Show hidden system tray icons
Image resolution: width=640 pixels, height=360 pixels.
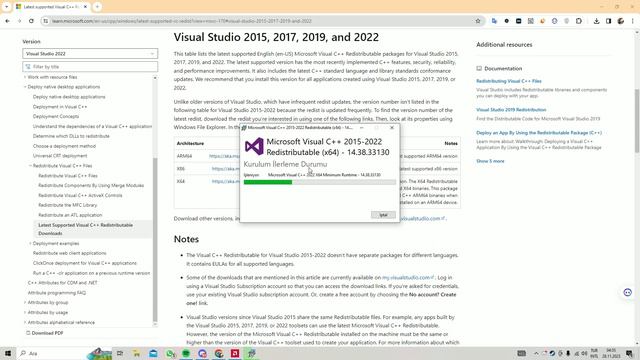[x=536, y=353]
